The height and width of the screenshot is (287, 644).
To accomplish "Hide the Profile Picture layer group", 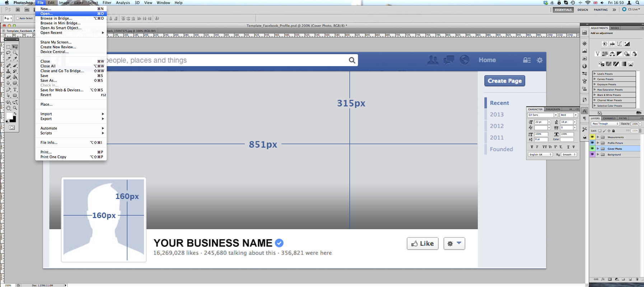I will 592,143.
